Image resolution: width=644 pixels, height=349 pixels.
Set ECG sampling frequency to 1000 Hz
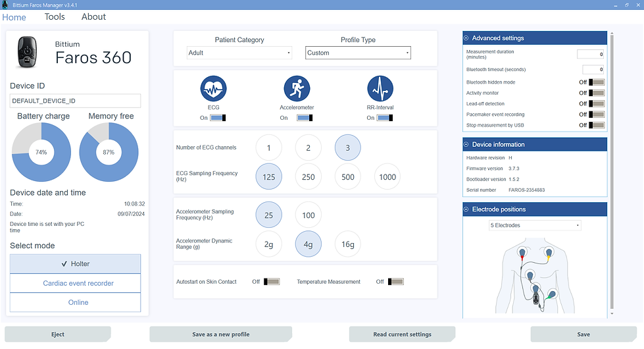click(x=387, y=176)
